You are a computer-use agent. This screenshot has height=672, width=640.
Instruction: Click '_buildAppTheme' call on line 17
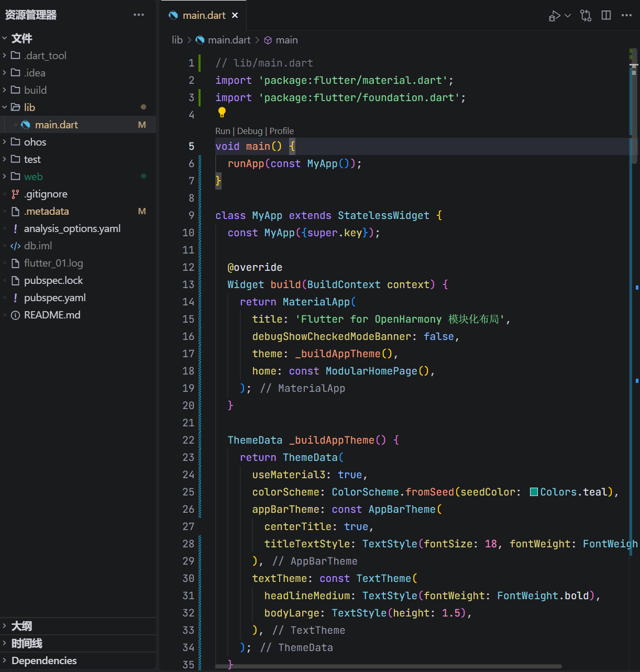[338, 354]
